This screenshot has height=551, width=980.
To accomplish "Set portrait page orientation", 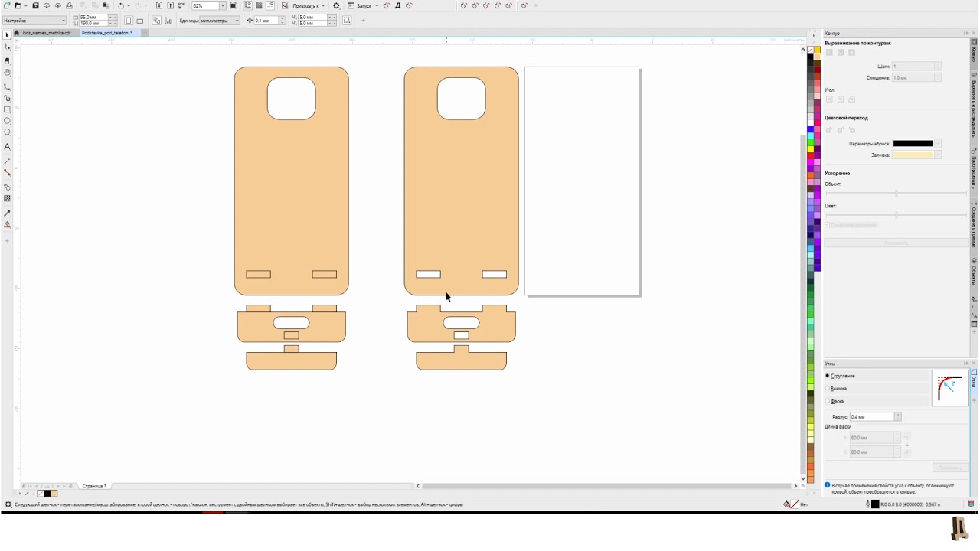I will pos(129,21).
